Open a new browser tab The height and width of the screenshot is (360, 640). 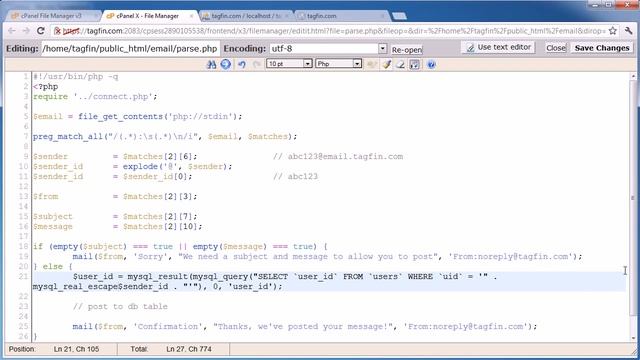tap(399, 16)
